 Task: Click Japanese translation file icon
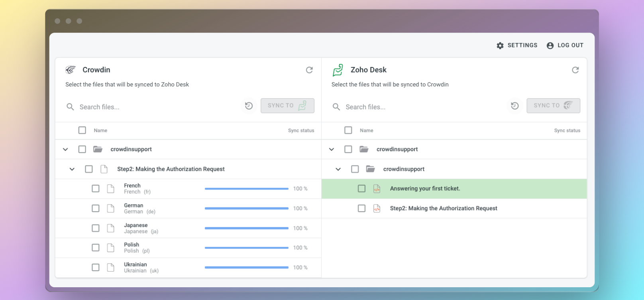pyautogui.click(x=111, y=228)
